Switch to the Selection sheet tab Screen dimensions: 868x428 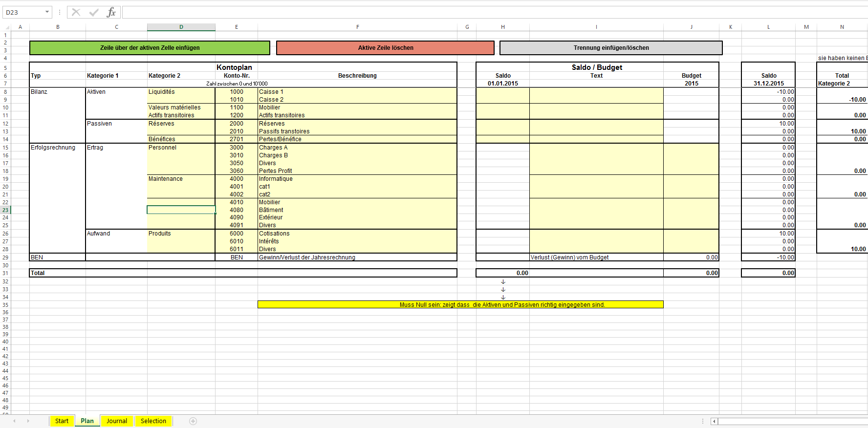(x=153, y=421)
